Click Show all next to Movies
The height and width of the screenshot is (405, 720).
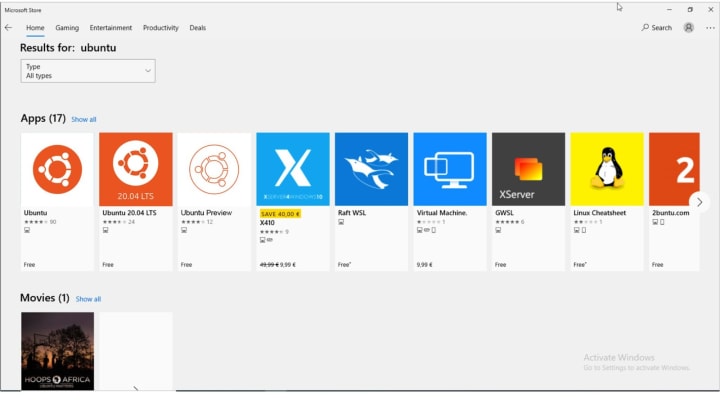[88, 299]
